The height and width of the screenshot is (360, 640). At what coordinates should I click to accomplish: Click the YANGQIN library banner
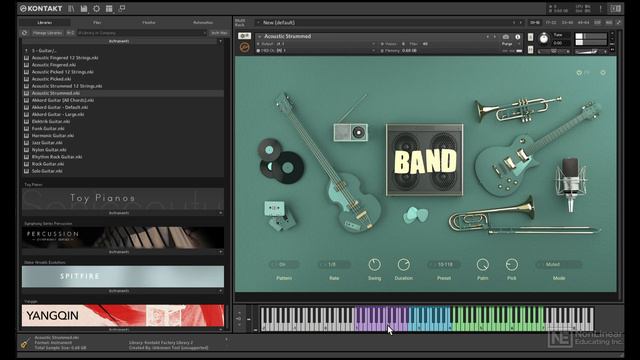point(122,316)
